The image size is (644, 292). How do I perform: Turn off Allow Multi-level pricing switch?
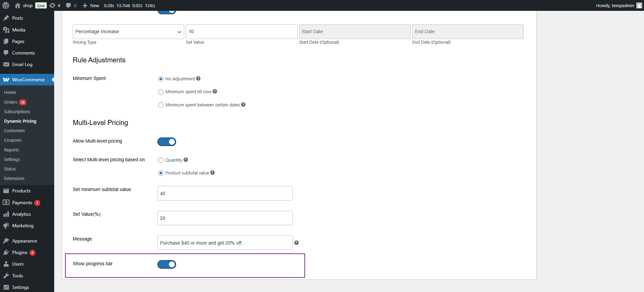click(x=167, y=142)
